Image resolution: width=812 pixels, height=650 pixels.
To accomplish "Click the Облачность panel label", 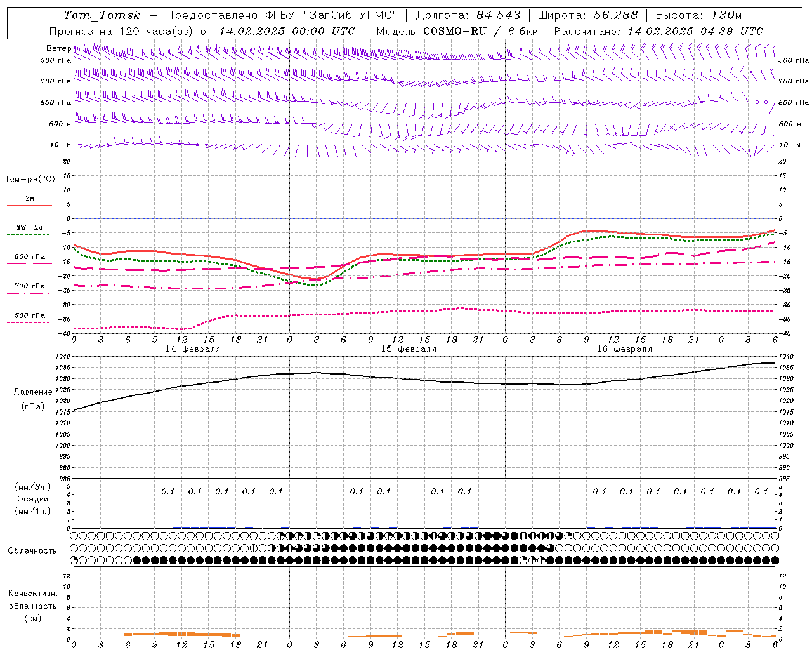I will [32, 551].
